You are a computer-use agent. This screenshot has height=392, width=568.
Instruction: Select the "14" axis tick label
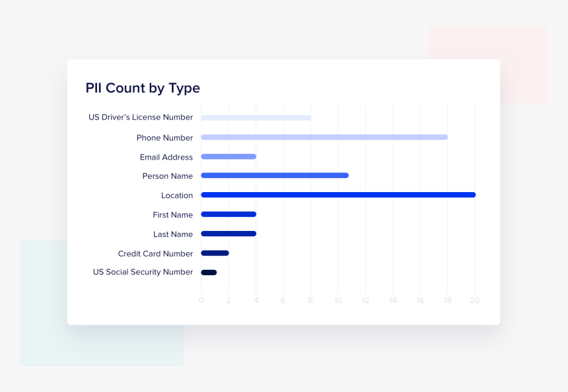tap(393, 300)
